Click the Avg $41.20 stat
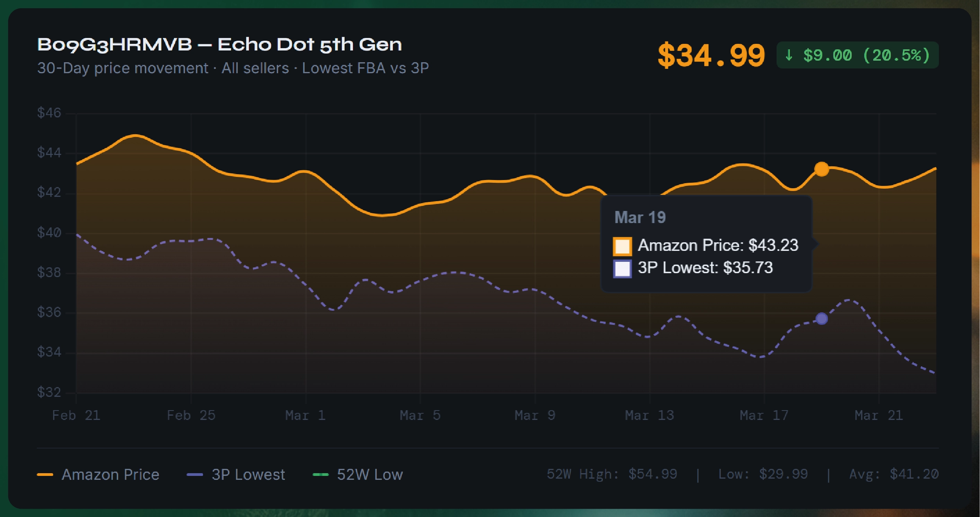The width and height of the screenshot is (980, 517). (x=894, y=474)
